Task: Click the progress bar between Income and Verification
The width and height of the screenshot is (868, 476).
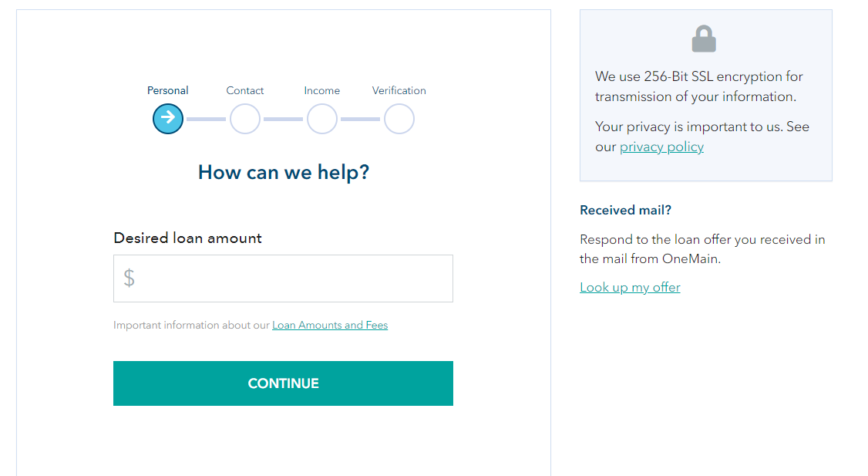Action: (360, 119)
